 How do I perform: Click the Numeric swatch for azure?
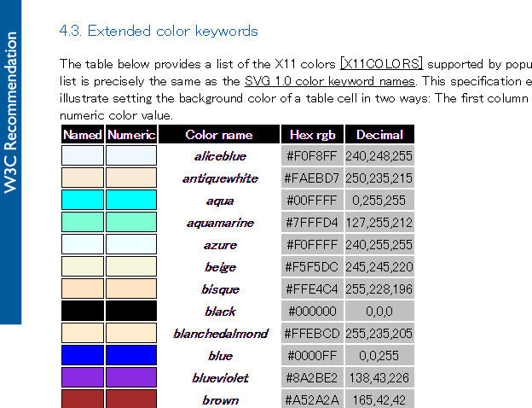pyautogui.click(x=131, y=244)
